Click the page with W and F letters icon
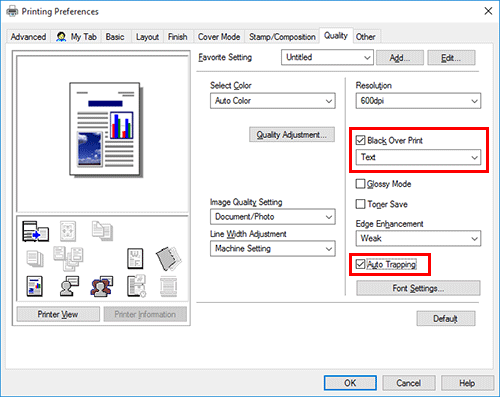Viewport: 500px width, 397px height. (135, 258)
